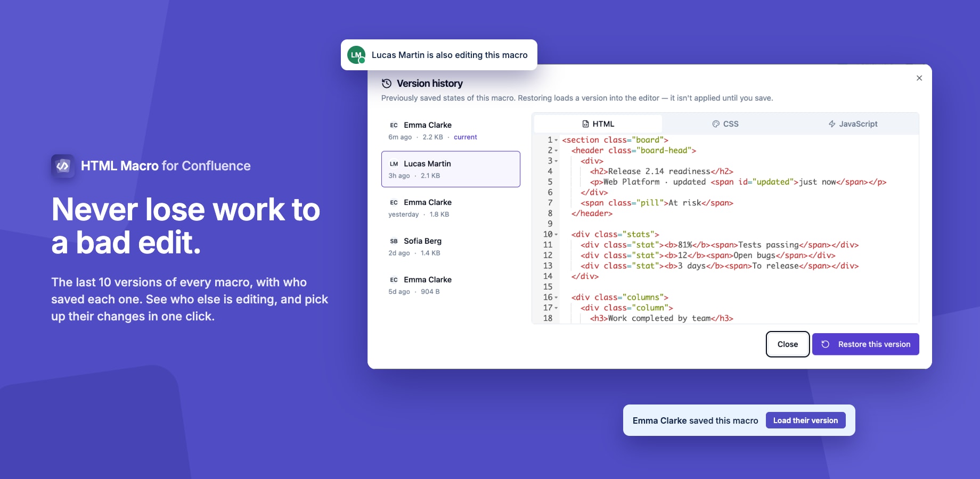Viewport: 980px width, 479px height.
Task: Click the EC avatar on yesterday's version
Action: [394, 203]
